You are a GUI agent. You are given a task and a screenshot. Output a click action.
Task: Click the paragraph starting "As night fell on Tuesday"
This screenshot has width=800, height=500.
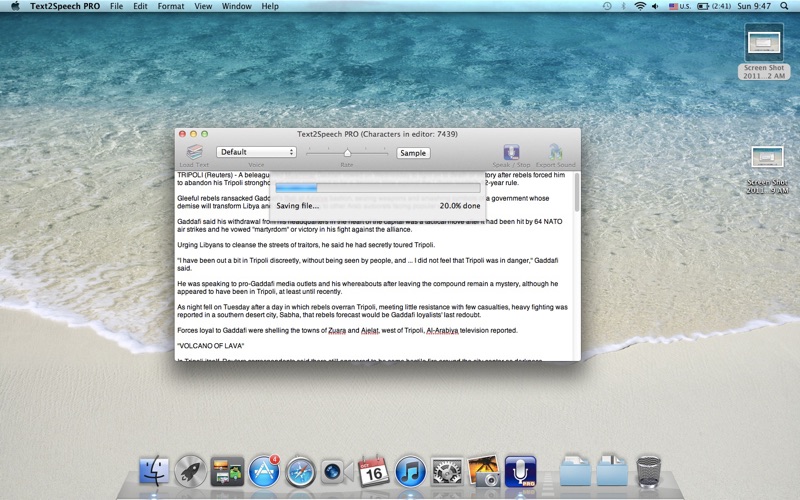(x=372, y=311)
